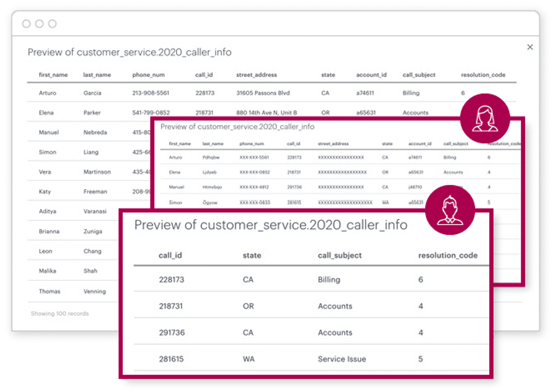This screenshot has height=392, width=554.
Task: Click 'Showing 100 records' footer text
Action: (x=59, y=314)
